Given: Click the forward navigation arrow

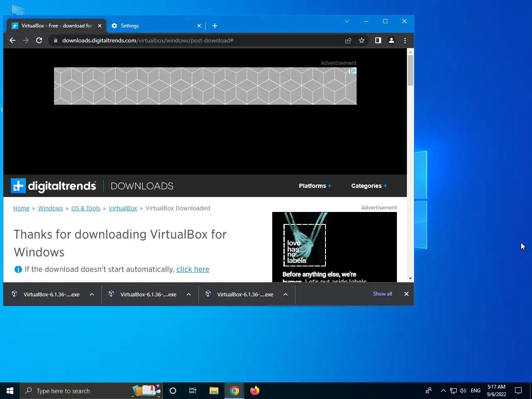Looking at the screenshot, I should click(x=26, y=40).
